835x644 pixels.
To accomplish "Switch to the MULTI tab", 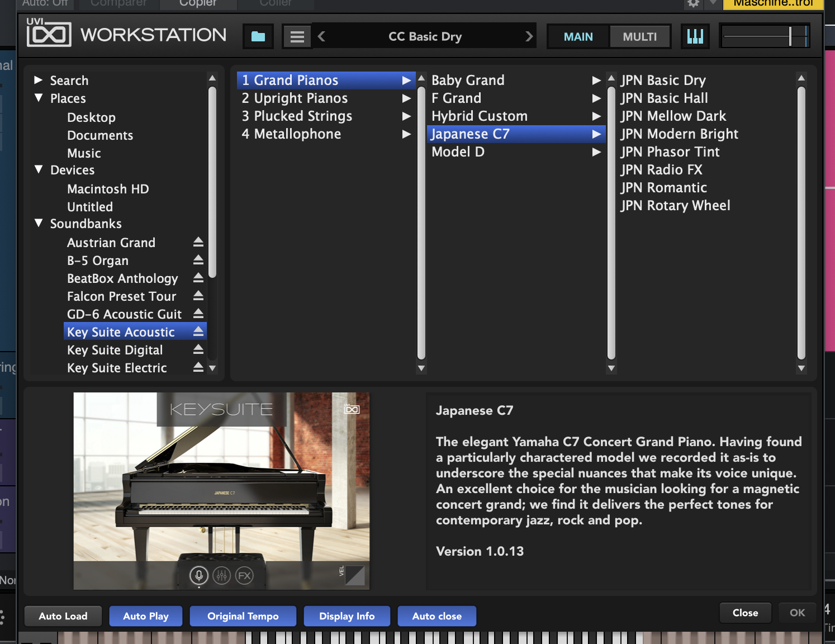I will pos(639,37).
